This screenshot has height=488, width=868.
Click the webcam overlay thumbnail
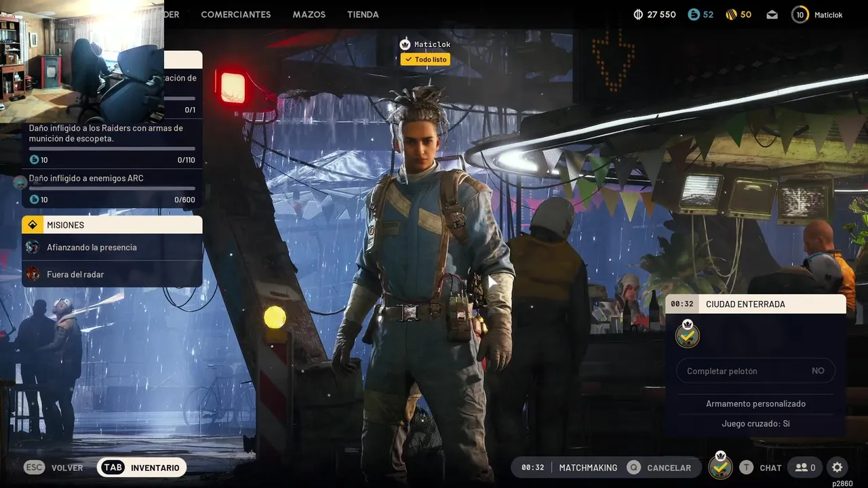[82, 61]
